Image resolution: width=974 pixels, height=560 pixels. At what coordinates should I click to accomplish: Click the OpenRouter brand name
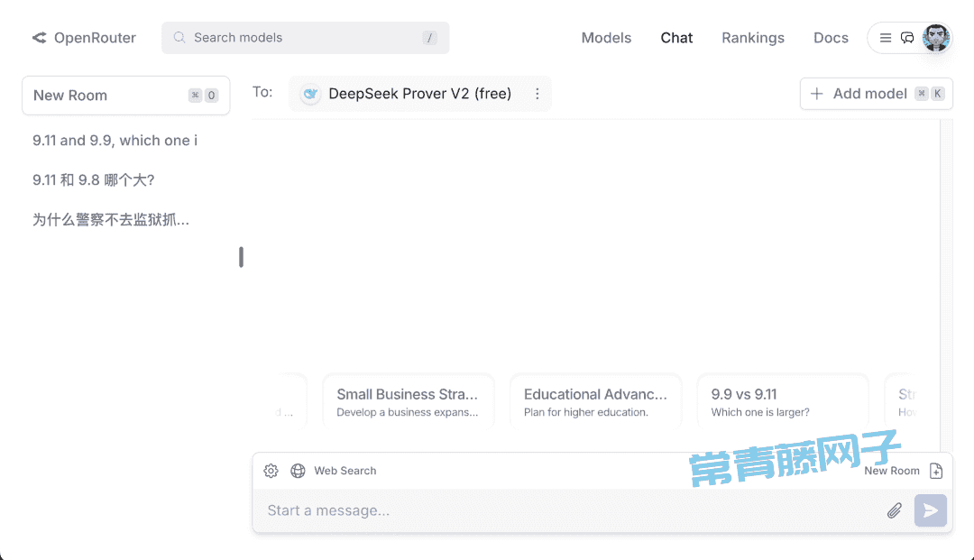(95, 38)
